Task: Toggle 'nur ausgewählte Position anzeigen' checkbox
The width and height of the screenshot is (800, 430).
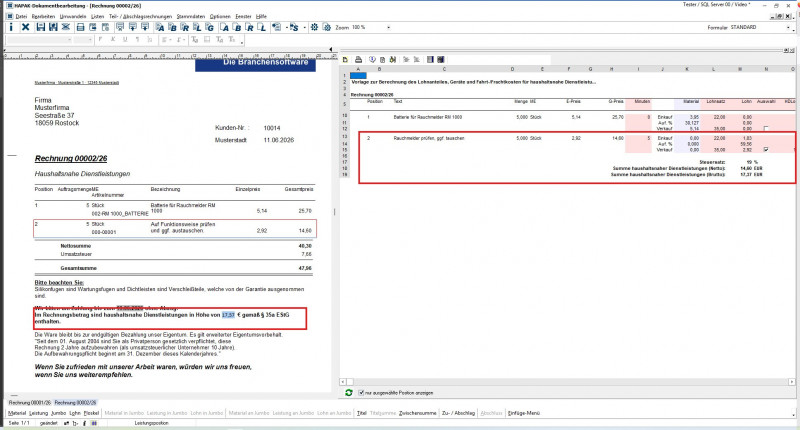Action: click(x=361, y=393)
